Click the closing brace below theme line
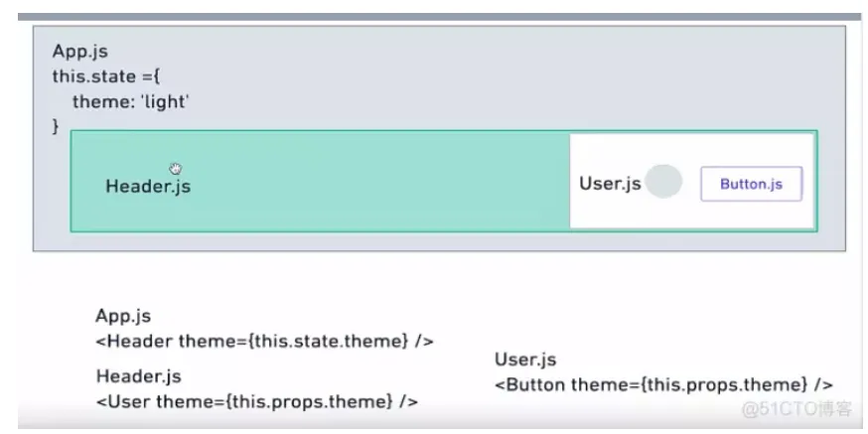This screenshot has height=434, width=868. (x=56, y=126)
